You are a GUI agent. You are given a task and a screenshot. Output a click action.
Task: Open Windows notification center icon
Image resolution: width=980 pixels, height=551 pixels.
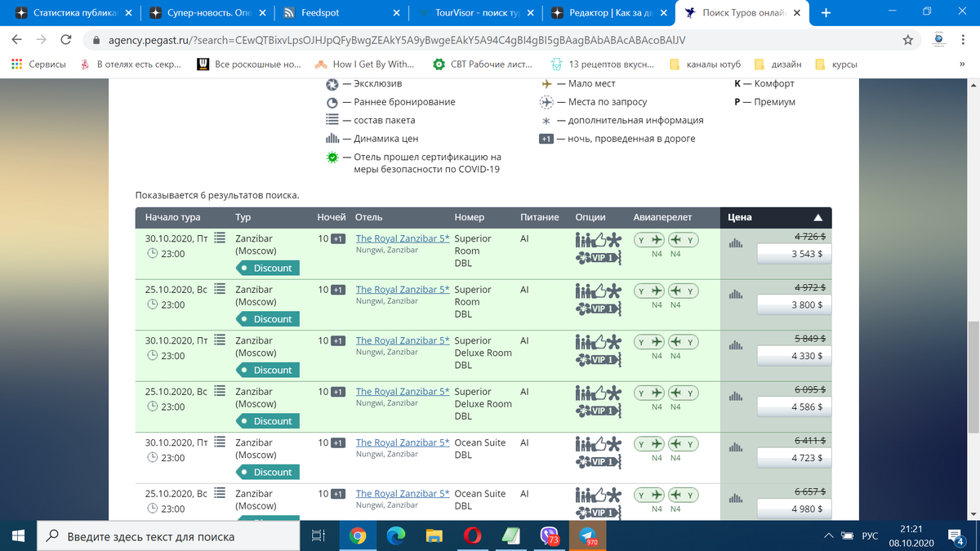pyautogui.click(x=955, y=535)
